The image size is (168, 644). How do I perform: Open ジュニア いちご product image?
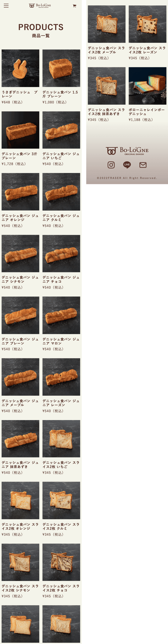[61, 130]
